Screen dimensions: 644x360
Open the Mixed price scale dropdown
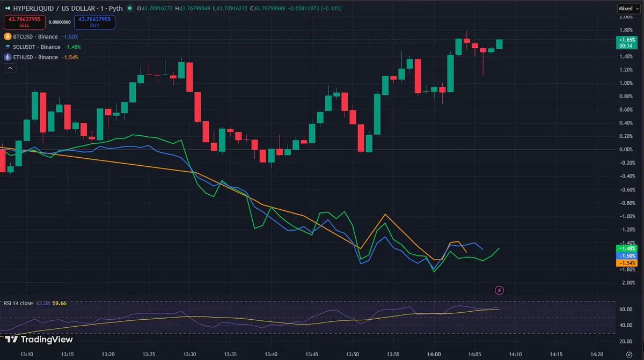[x=628, y=8]
